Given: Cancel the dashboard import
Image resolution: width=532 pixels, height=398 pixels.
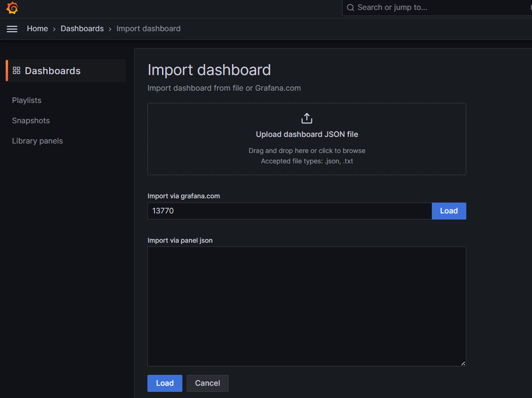Looking at the screenshot, I should point(207,383).
